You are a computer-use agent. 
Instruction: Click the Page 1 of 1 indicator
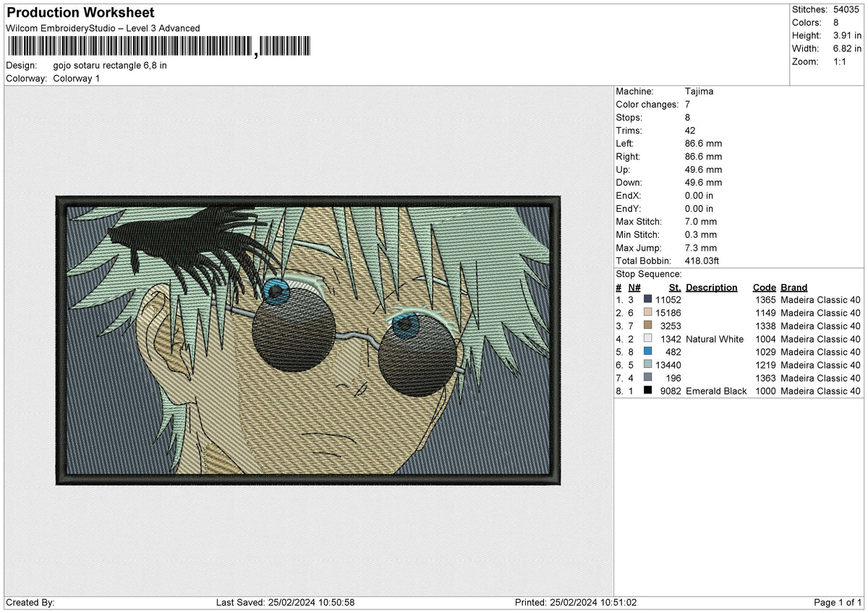[x=838, y=603]
